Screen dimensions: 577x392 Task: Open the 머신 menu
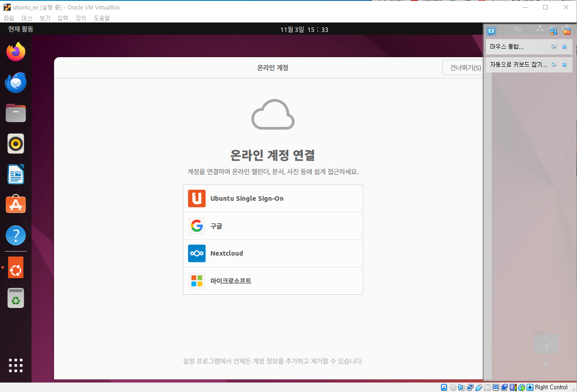[27, 18]
